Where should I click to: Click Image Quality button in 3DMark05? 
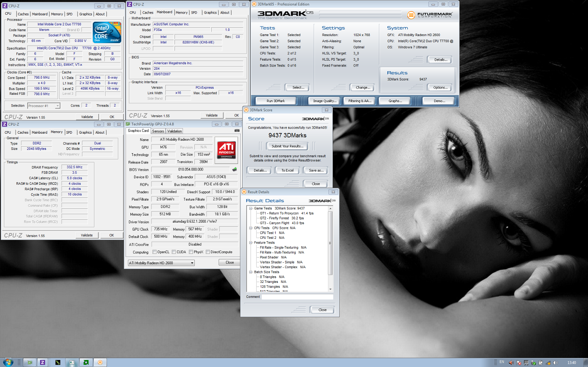click(325, 101)
